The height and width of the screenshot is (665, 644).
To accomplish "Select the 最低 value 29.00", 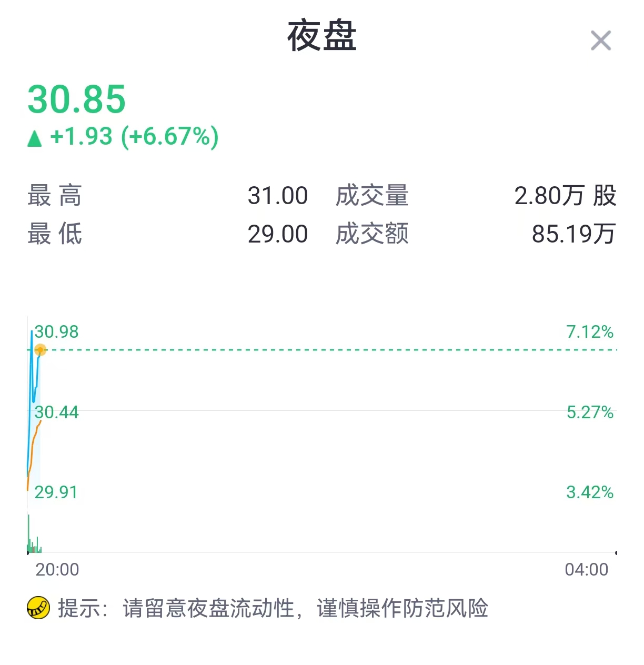I will click(278, 234).
